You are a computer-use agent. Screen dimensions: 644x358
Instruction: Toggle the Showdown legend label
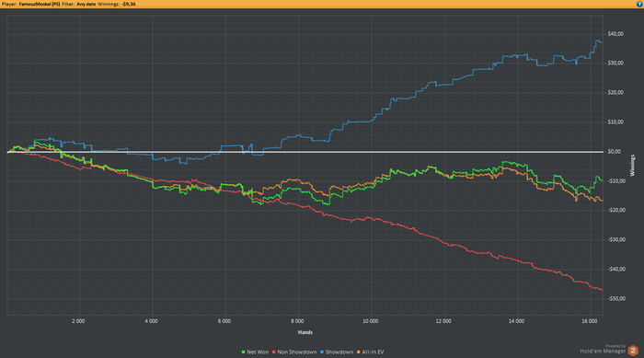tap(339, 352)
